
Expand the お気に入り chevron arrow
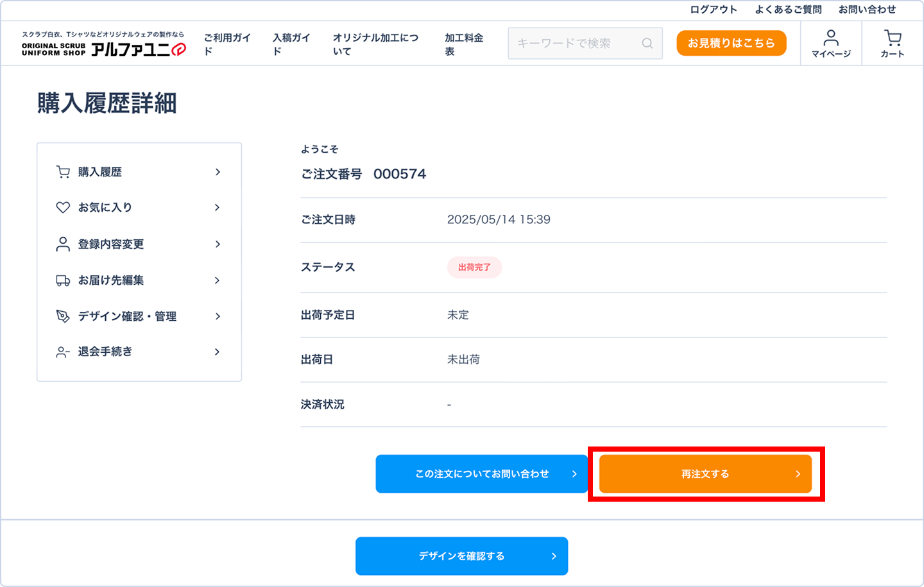pyautogui.click(x=218, y=207)
